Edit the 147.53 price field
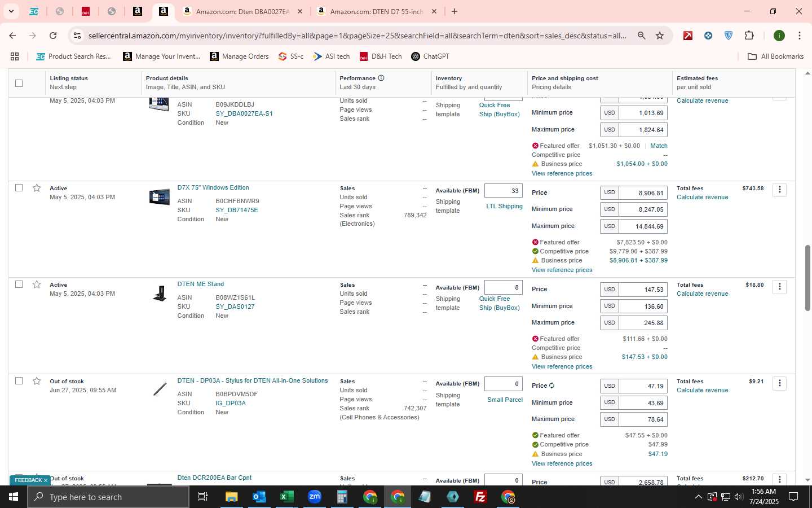This screenshot has width=812, height=508. pos(643,290)
